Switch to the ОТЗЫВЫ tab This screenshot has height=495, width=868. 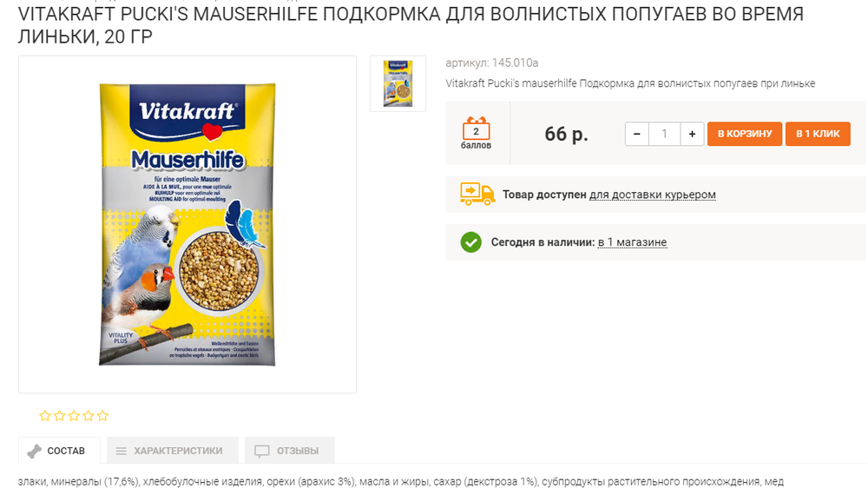coord(288,452)
